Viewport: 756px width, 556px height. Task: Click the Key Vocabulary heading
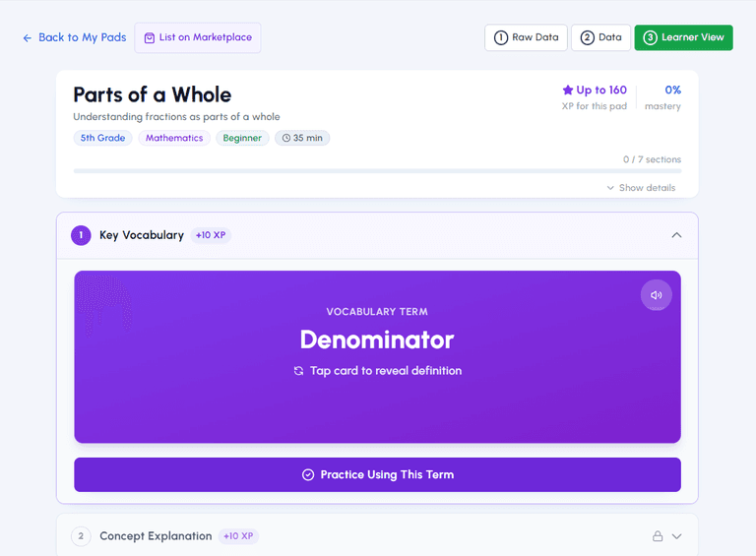coord(142,235)
